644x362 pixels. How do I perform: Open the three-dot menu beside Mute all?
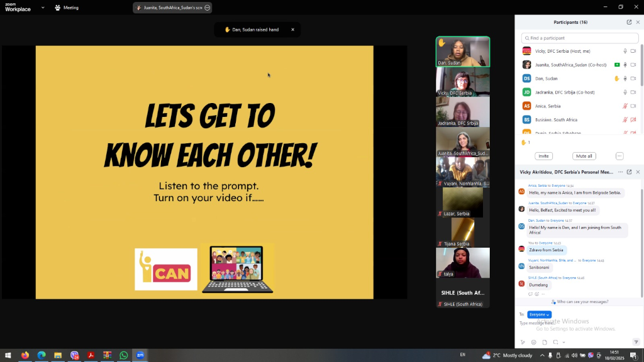tap(619, 156)
